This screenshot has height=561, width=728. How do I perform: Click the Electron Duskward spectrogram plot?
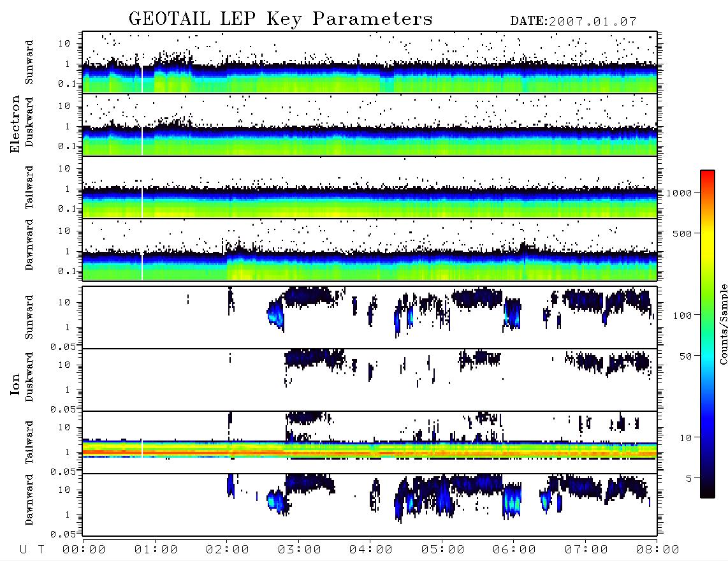click(370, 124)
